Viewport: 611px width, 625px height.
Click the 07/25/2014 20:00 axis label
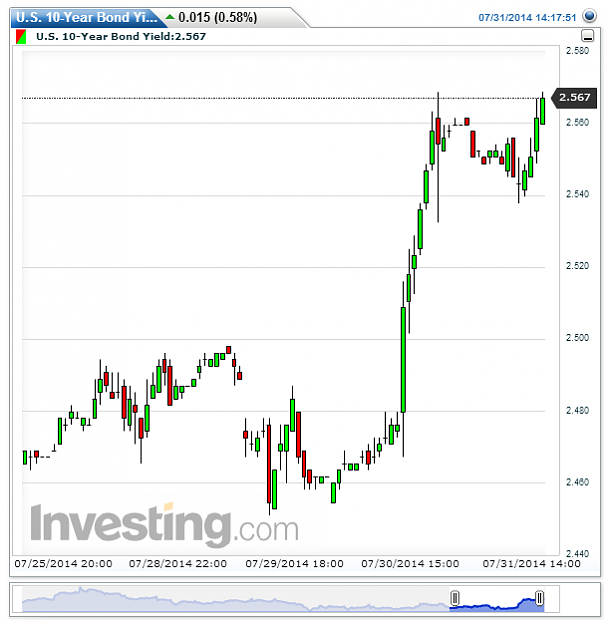[x=63, y=564]
